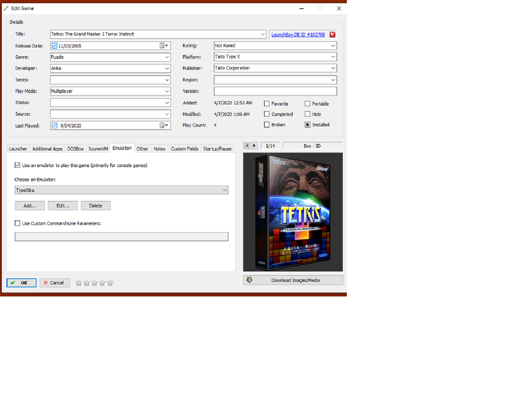Viewport: 532px width, 408px height.
Task: Click the custom command-line parameters field
Action: (121, 237)
